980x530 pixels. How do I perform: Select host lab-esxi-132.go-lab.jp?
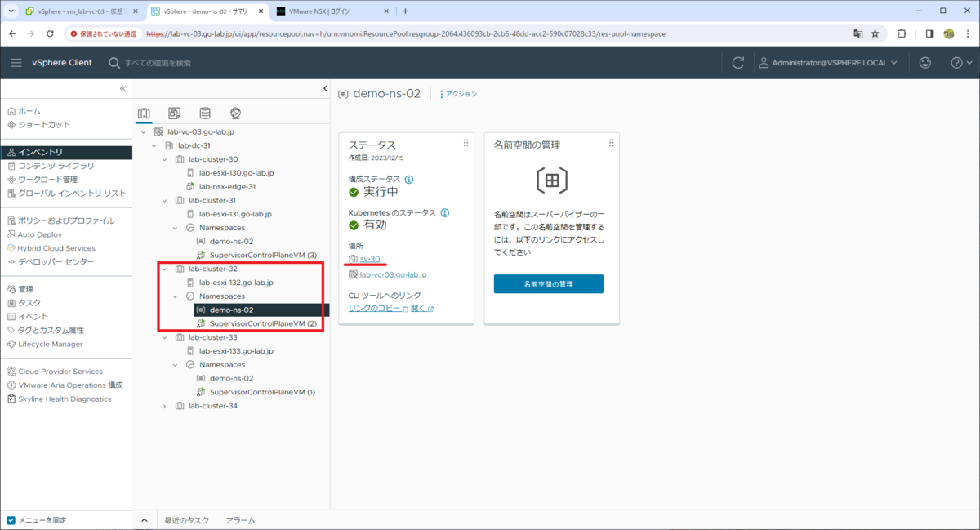click(236, 283)
